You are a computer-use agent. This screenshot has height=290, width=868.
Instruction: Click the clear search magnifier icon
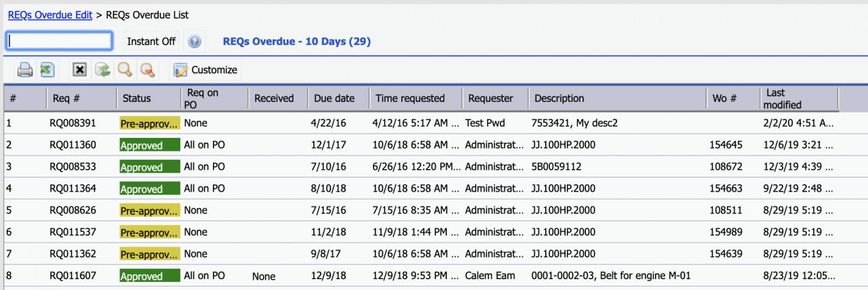coord(147,69)
